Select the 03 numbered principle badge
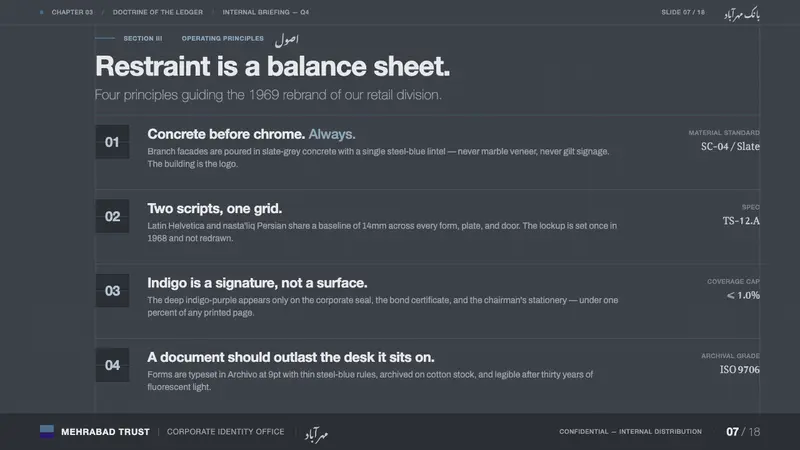The width and height of the screenshot is (800, 450). (x=112, y=291)
